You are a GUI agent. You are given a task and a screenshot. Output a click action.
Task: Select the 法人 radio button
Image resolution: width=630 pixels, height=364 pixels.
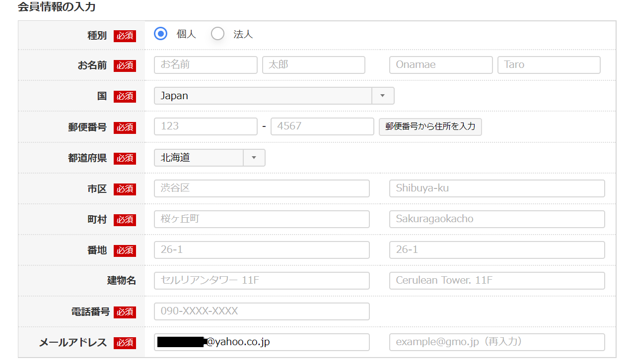(217, 34)
